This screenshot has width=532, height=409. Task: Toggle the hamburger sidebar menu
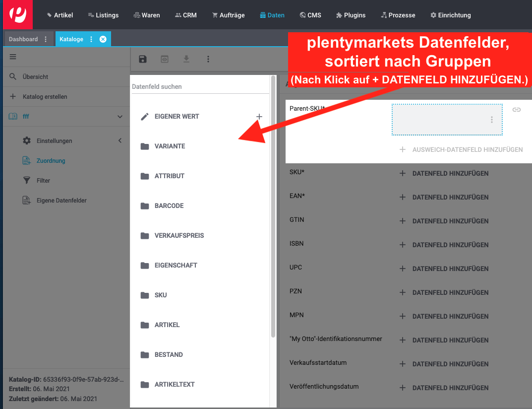coord(13,57)
